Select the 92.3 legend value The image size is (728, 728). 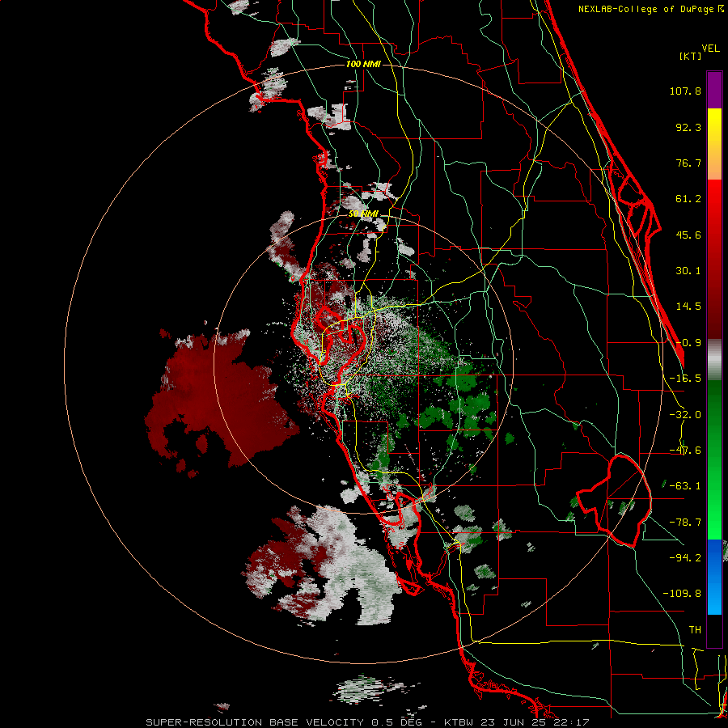(x=688, y=127)
